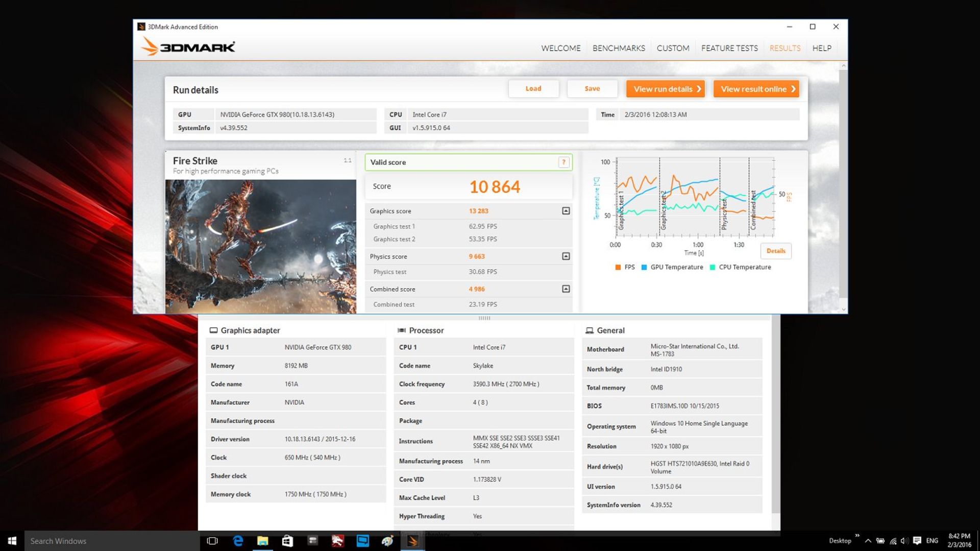
Task: Click the 3DMark taskbar icon
Action: pyautogui.click(x=413, y=541)
